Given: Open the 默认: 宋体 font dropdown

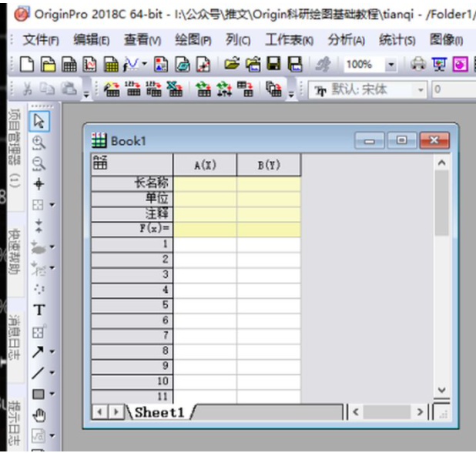Looking at the screenshot, I should 421,90.
